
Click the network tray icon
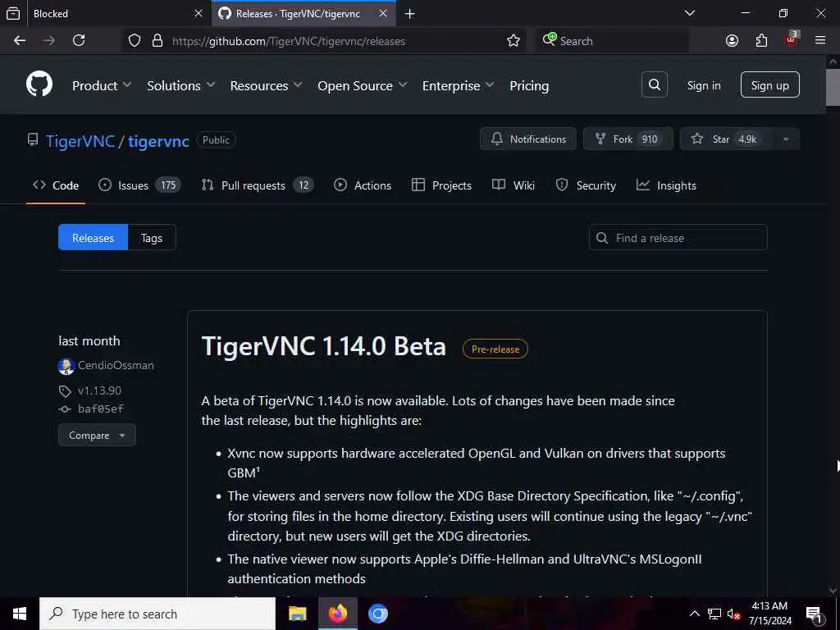coord(714,614)
